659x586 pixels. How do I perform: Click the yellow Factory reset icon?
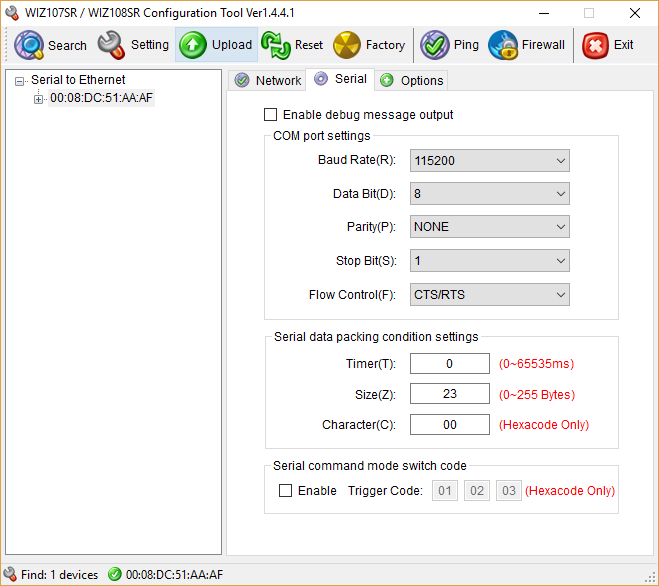coord(347,45)
